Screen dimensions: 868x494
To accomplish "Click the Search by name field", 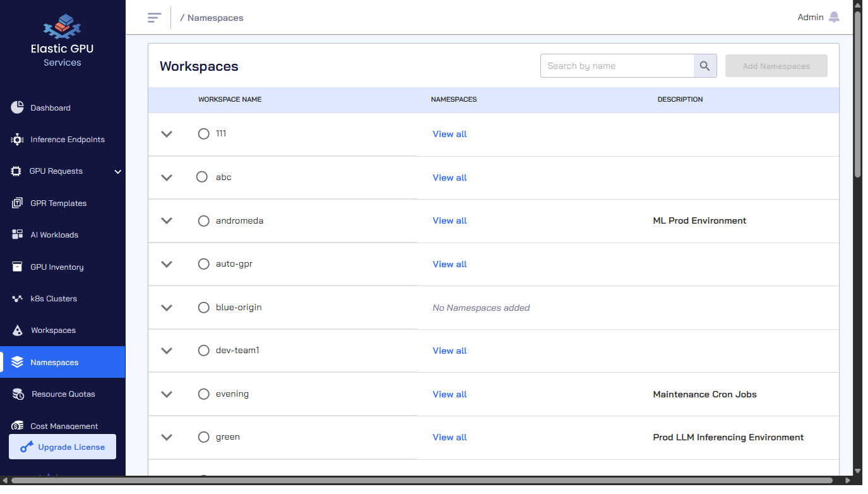I will click(617, 66).
